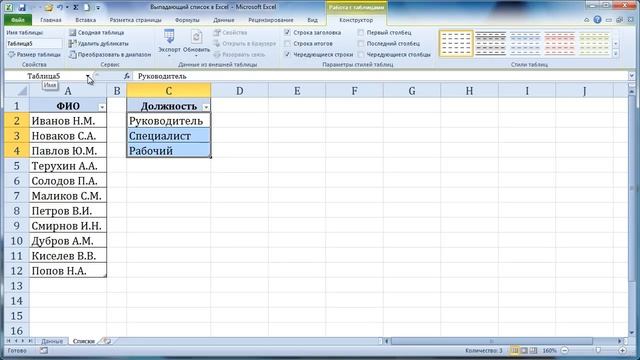Switch to Normal view icon in status bar
Image resolution: width=640 pixels, height=360 pixels.
515,351
